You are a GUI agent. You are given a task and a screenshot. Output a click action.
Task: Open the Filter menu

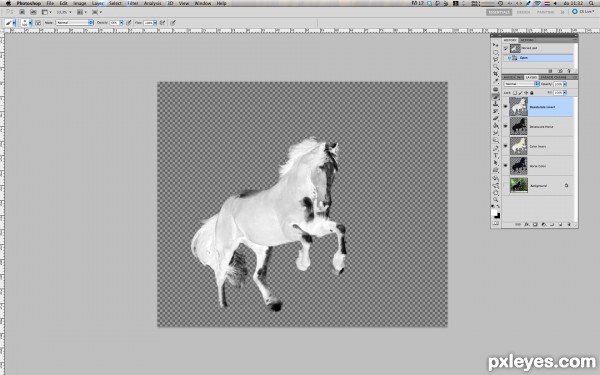(132, 3)
